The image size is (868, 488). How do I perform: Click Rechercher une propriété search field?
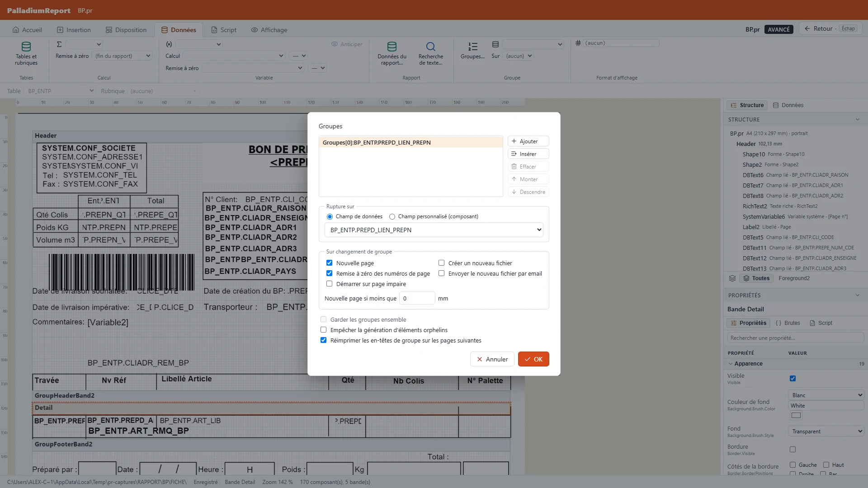point(795,338)
